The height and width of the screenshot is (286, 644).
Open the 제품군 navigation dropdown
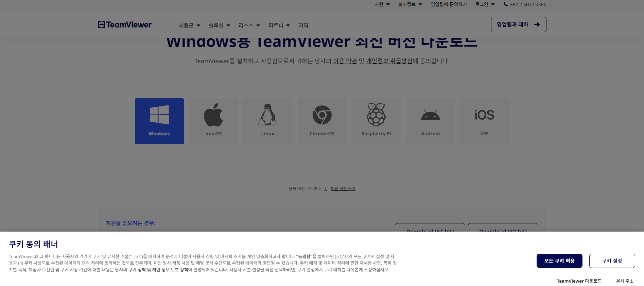(x=189, y=26)
